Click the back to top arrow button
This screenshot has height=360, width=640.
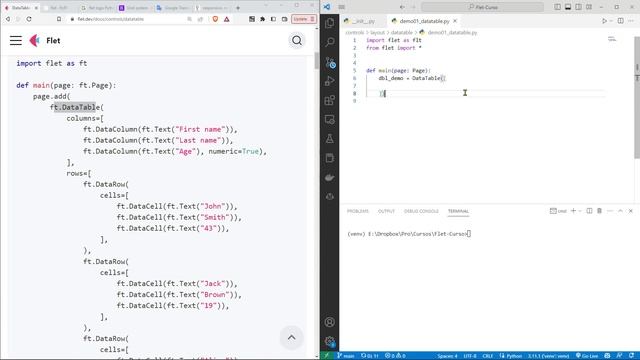(291, 338)
